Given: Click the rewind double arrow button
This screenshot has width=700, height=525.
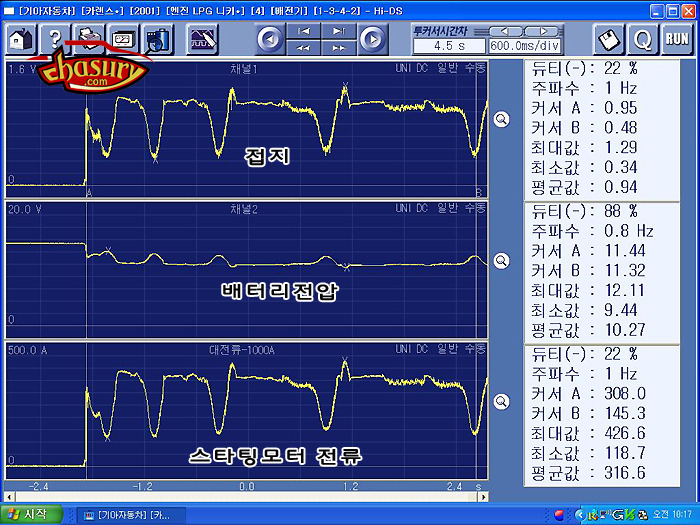Looking at the screenshot, I should [303, 47].
